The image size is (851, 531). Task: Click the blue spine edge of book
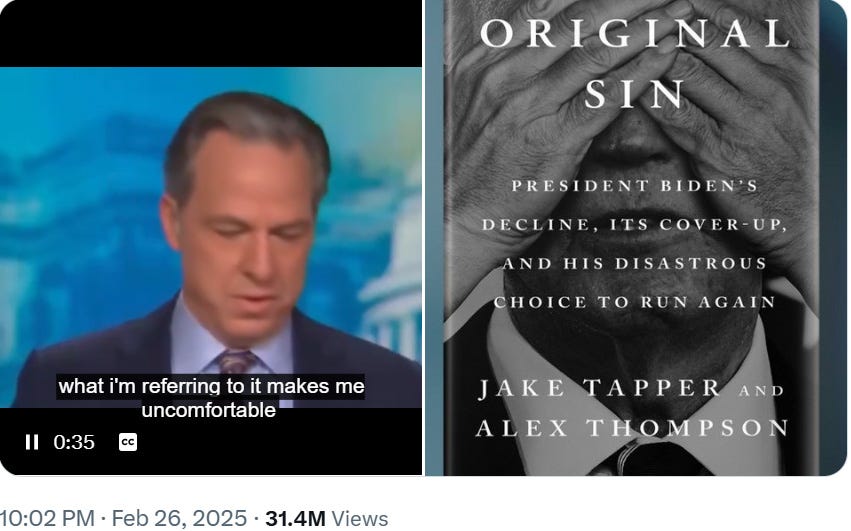pyautogui.click(x=434, y=237)
